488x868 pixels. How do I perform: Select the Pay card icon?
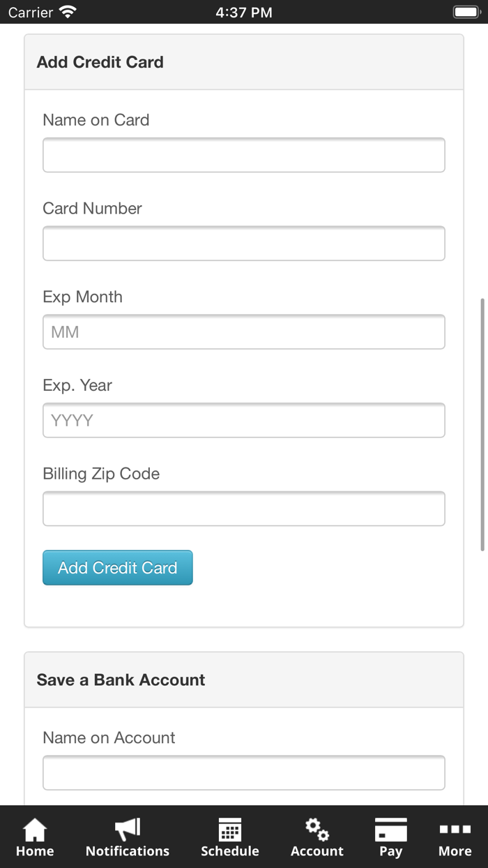[390, 830]
